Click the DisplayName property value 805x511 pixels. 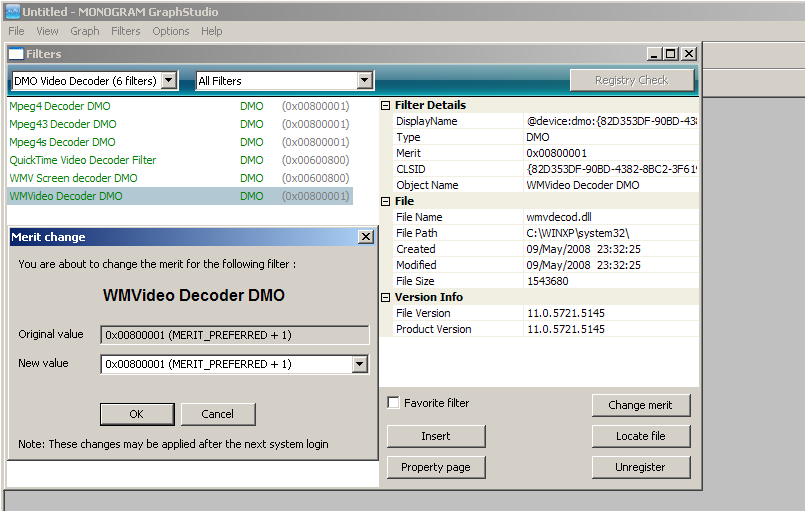pos(611,121)
